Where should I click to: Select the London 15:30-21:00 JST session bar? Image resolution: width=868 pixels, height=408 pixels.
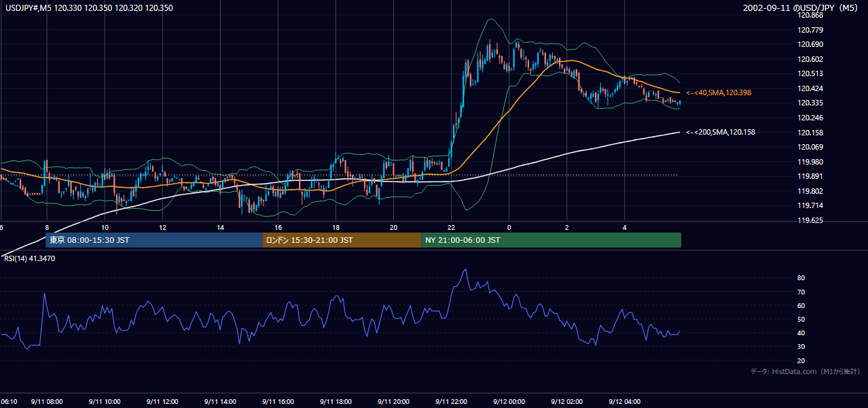[x=342, y=240]
